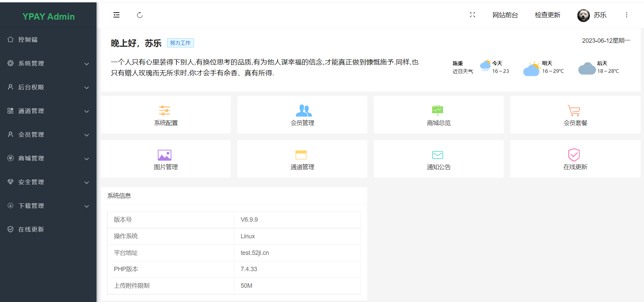Select 控制端 in the sidebar

click(x=28, y=40)
